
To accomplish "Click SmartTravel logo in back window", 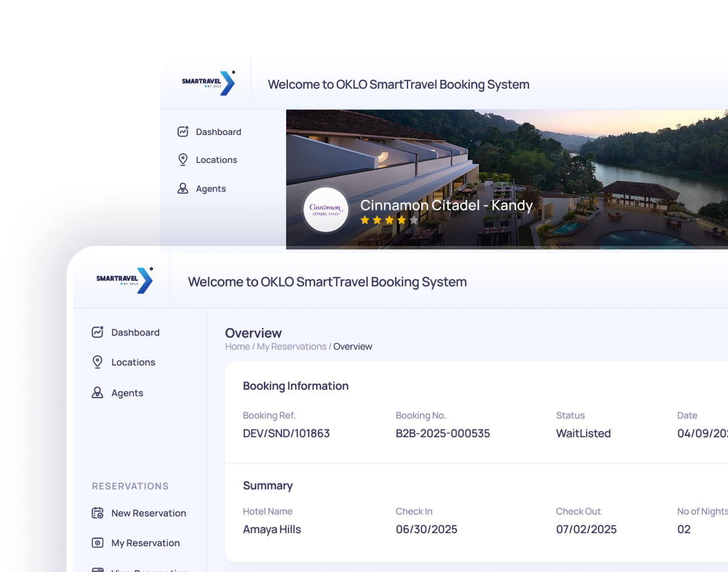I will click(x=209, y=83).
